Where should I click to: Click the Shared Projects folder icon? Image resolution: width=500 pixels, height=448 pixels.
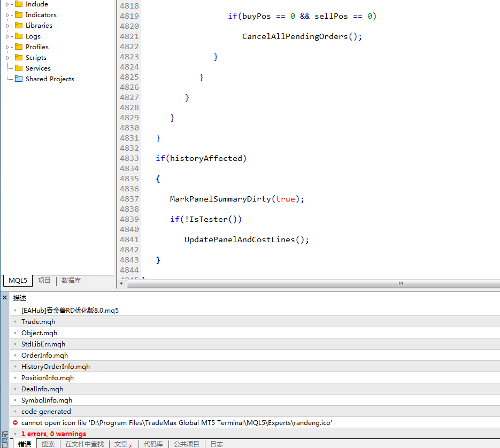(19, 79)
